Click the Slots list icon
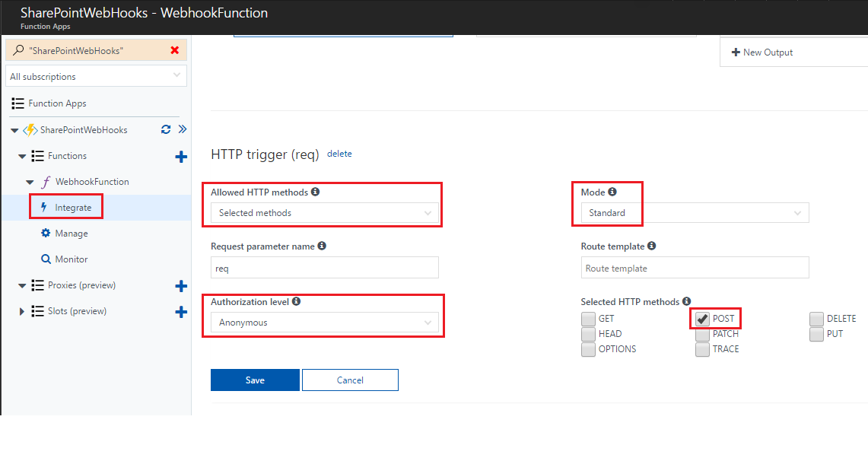The image size is (868, 461). (37, 311)
